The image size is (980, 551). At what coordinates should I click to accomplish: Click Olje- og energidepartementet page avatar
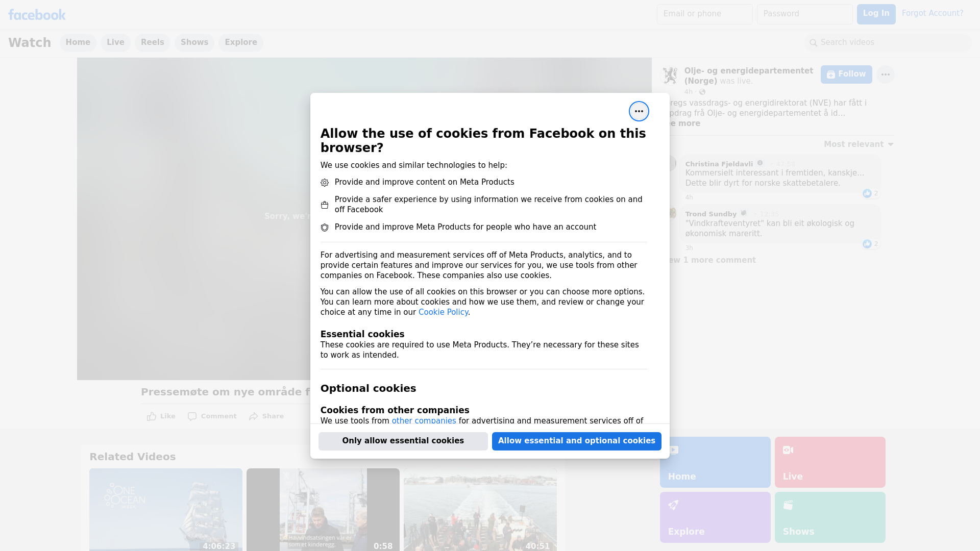pos(670,76)
